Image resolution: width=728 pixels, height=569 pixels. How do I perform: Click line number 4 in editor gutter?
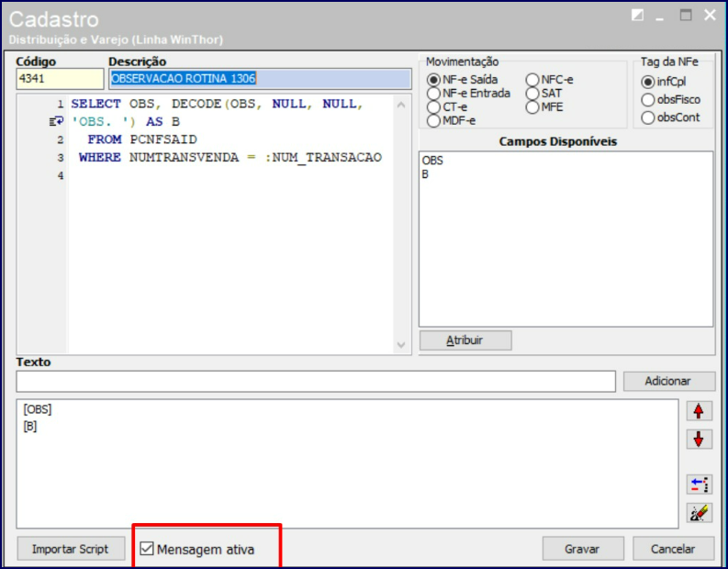click(61, 175)
